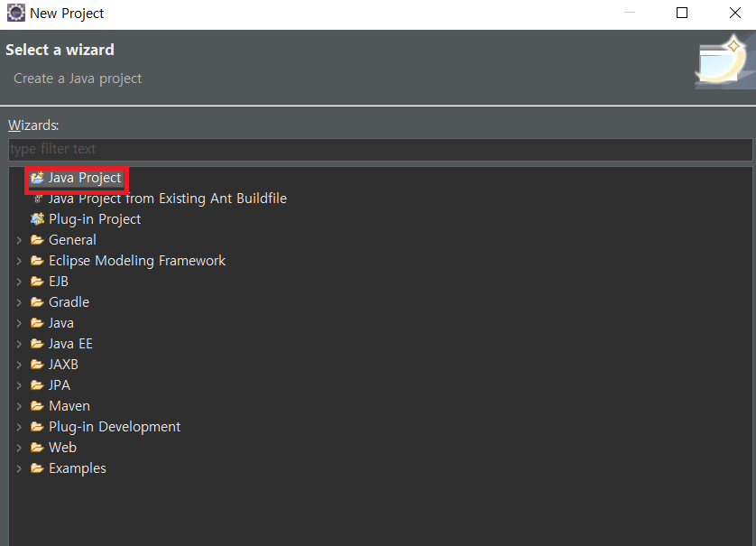Expand the General category
756x546 pixels.
pyautogui.click(x=19, y=240)
